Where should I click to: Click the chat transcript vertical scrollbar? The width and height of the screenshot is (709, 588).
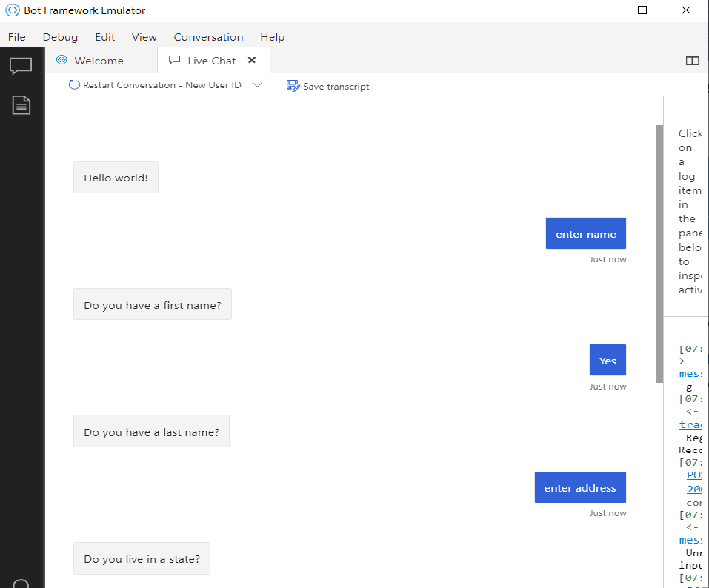click(x=659, y=254)
